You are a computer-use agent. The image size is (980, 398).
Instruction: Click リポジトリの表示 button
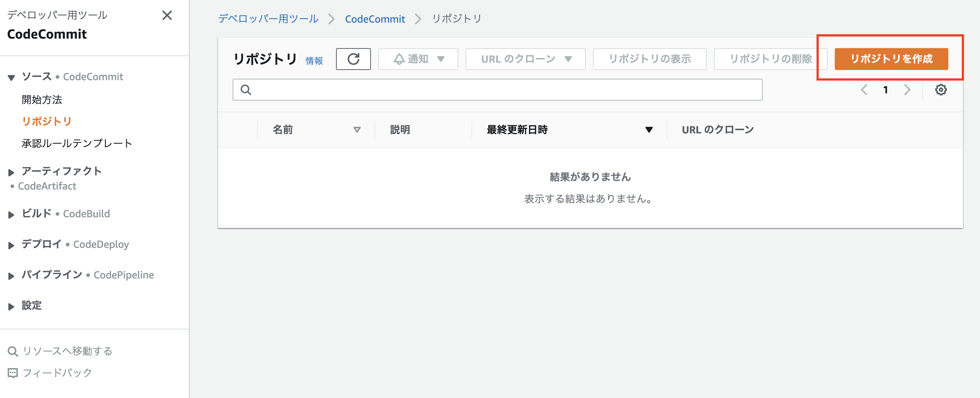(x=649, y=59)
